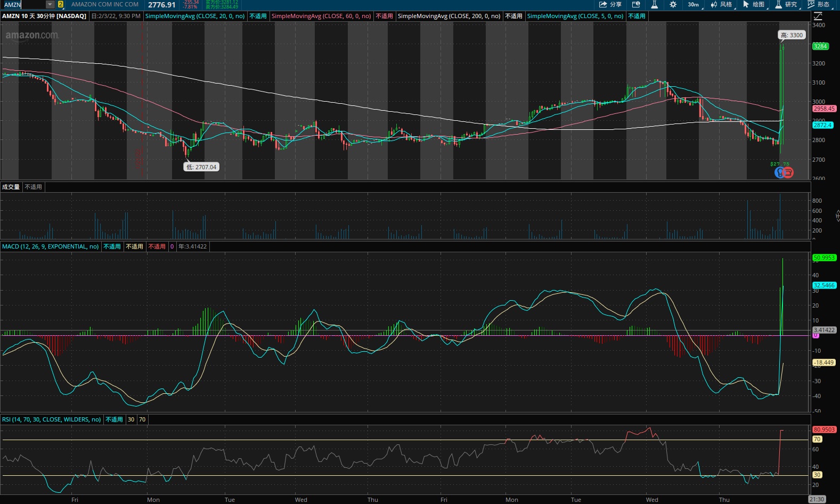Screen dimensions: 840x504
Task: Open the Patterns (形态) dropdown
Action: click(820, 4)
